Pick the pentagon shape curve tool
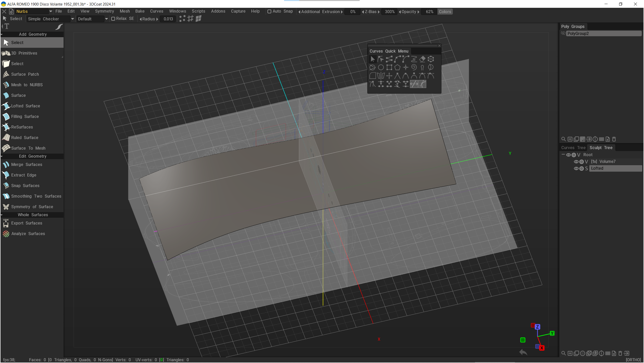This screenshot has width=644, height=363. tap(397, 67)
